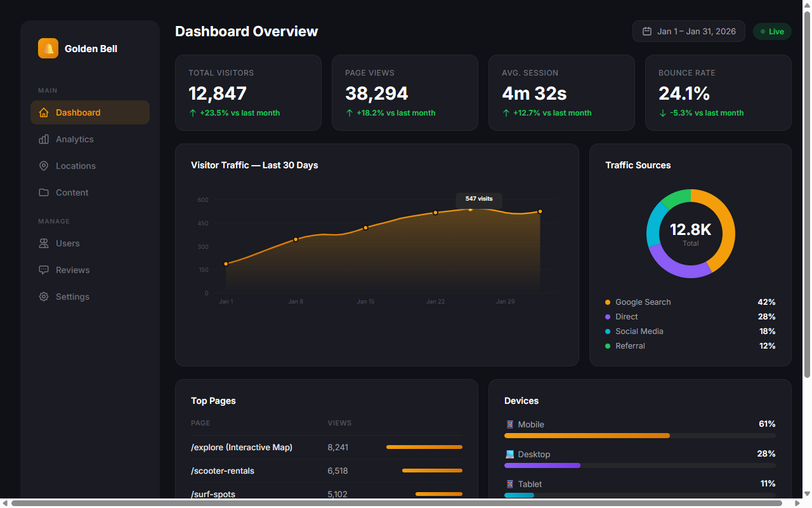Image resolution: width=812 pixels, height=508 pixels.
Task: Open the Content folder icon
Action: pos(43,192)
